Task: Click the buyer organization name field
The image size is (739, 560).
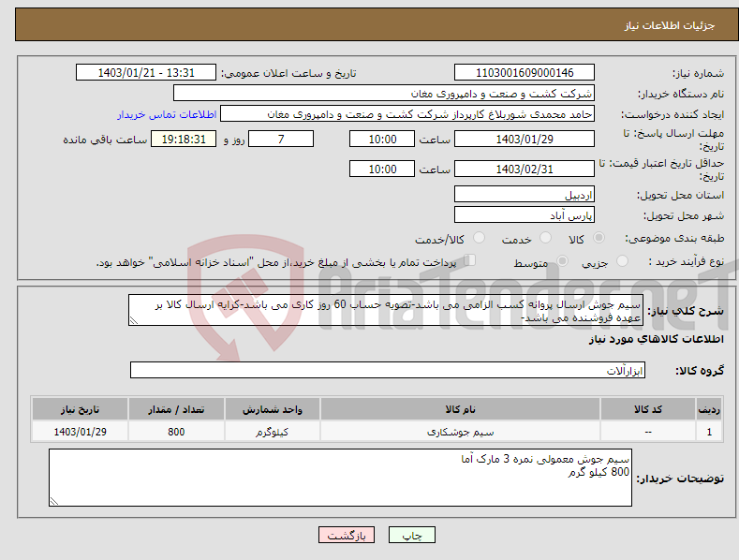Action: coord(384,93)
